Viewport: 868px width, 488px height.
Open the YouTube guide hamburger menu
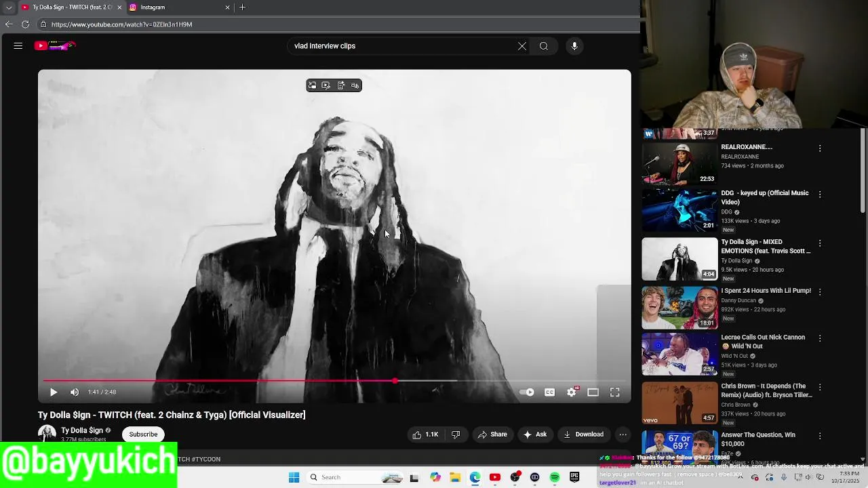pos(18,46)
